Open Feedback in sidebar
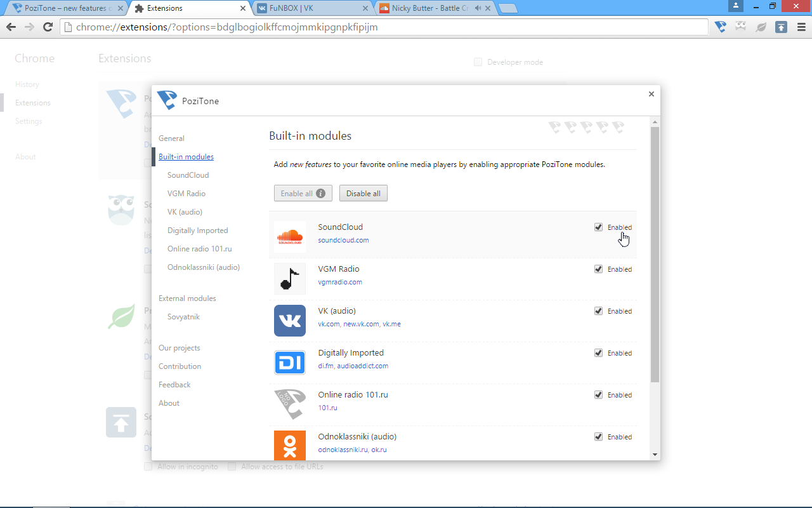This screenshot has height=508, width=812. click(x=174, y=385)
